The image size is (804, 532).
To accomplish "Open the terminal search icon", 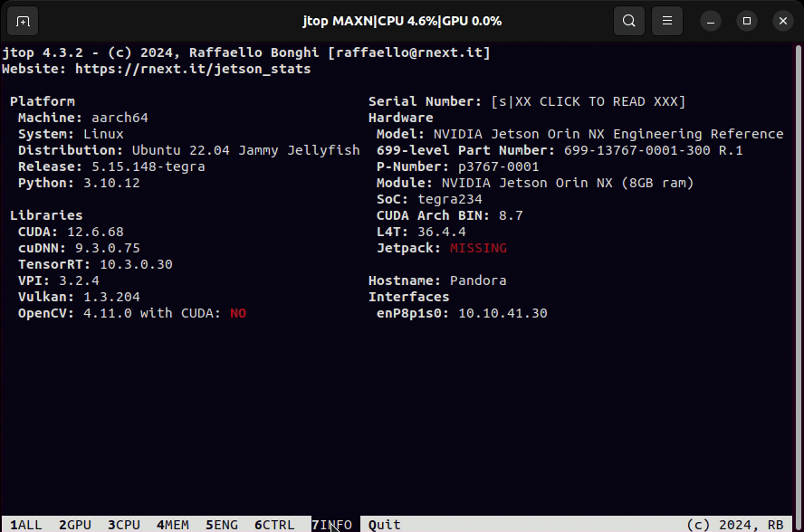I will click(628, 20).
